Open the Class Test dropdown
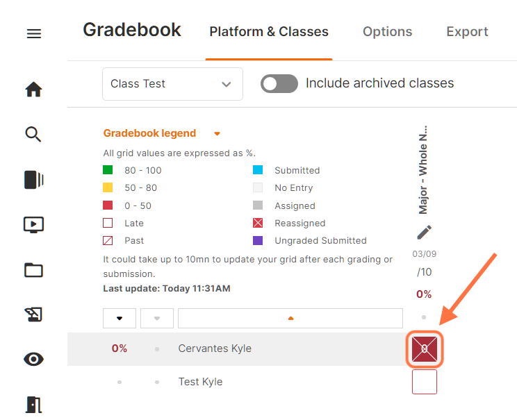 point(172,84)
